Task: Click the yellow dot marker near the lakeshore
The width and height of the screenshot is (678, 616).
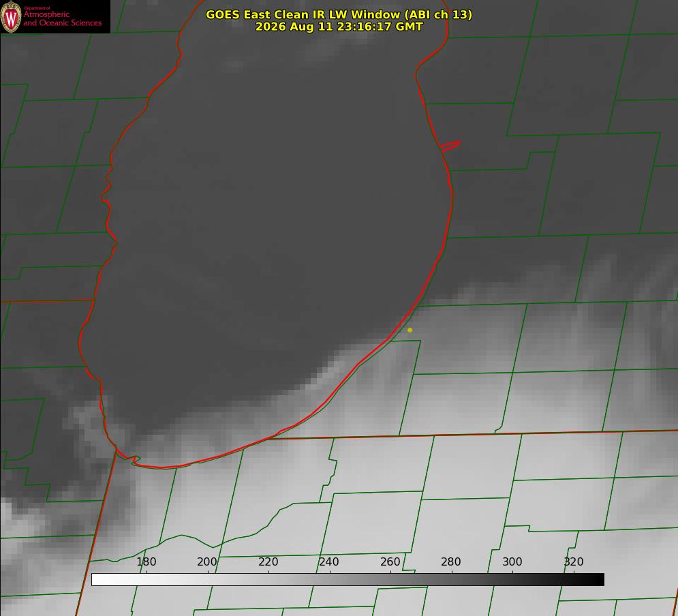Action: (x=410, y=330)
